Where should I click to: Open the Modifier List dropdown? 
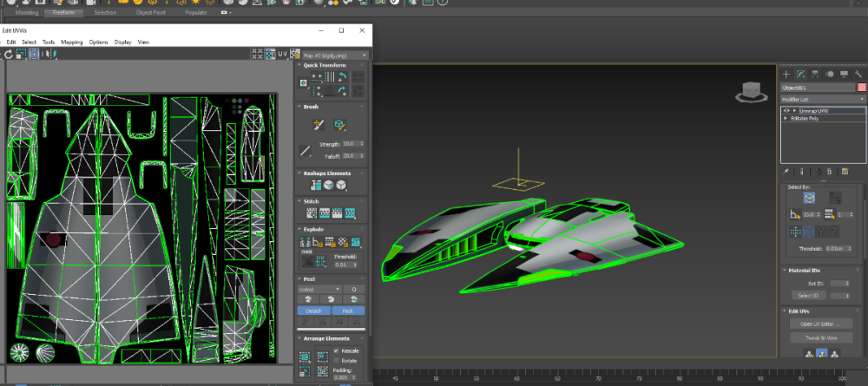coord(823,99)
